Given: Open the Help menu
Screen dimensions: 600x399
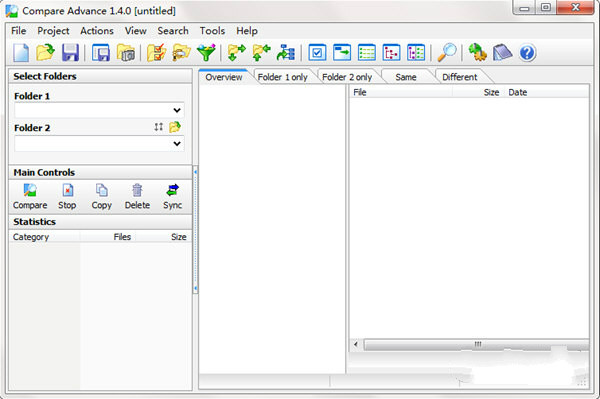Looking at the screenshot, I should point(246,31).
